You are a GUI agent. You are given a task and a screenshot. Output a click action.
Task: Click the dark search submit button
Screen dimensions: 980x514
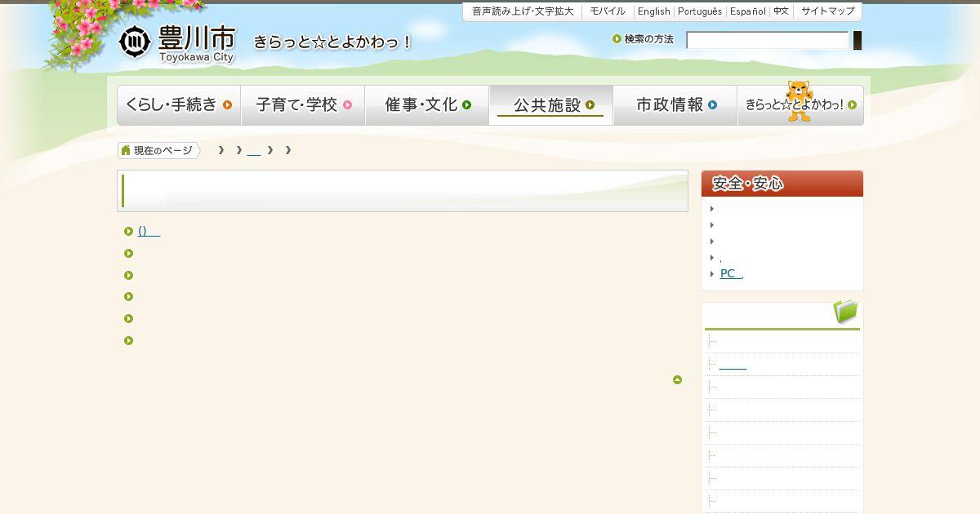[857, 41]
